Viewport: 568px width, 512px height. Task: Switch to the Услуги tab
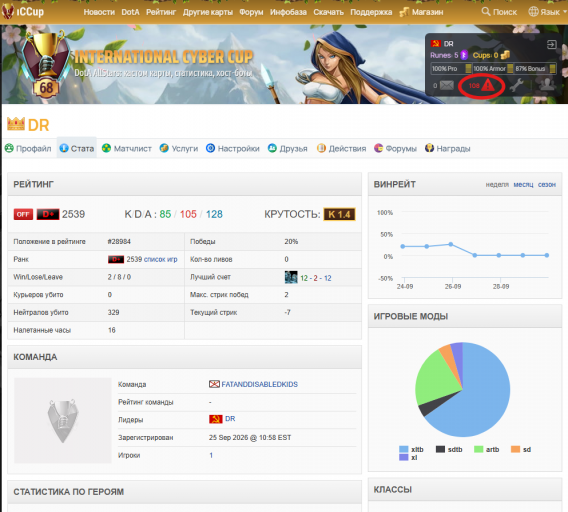pos(179,149)
